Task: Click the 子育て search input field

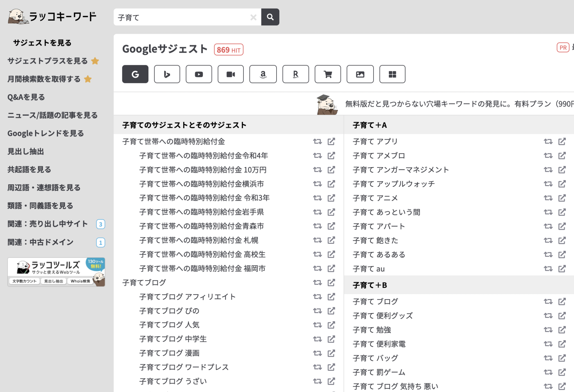Action: (181, 17)
